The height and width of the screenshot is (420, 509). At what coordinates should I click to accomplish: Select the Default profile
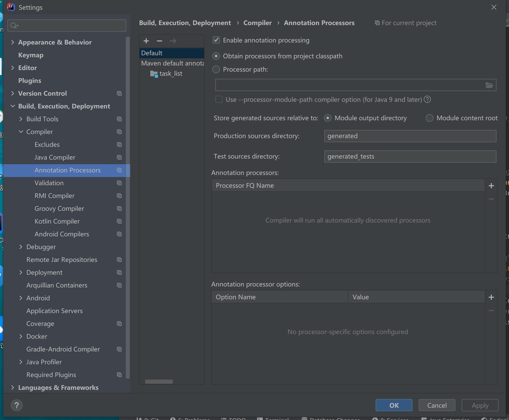(x=172, y=53)
